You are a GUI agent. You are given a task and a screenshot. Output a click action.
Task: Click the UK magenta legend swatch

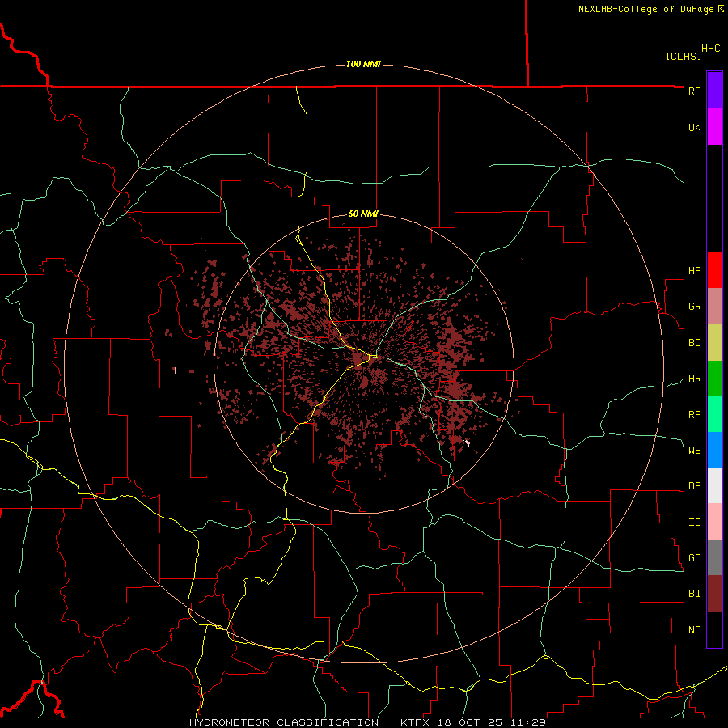coord(714,127)
